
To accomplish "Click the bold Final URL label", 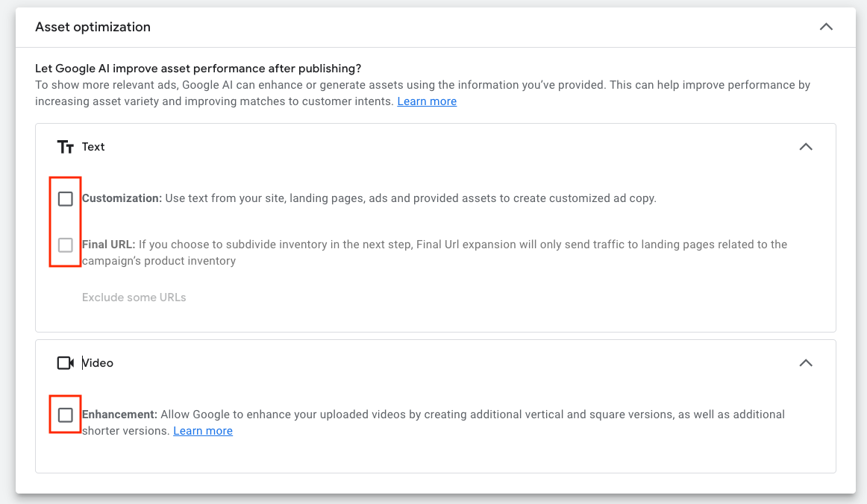I will (108, 245).
